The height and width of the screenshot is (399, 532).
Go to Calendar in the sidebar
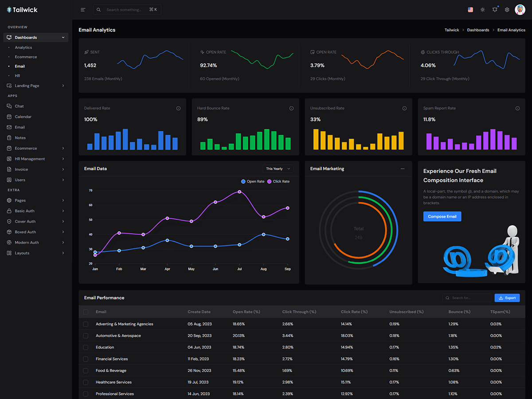click(x=23, y=117)
